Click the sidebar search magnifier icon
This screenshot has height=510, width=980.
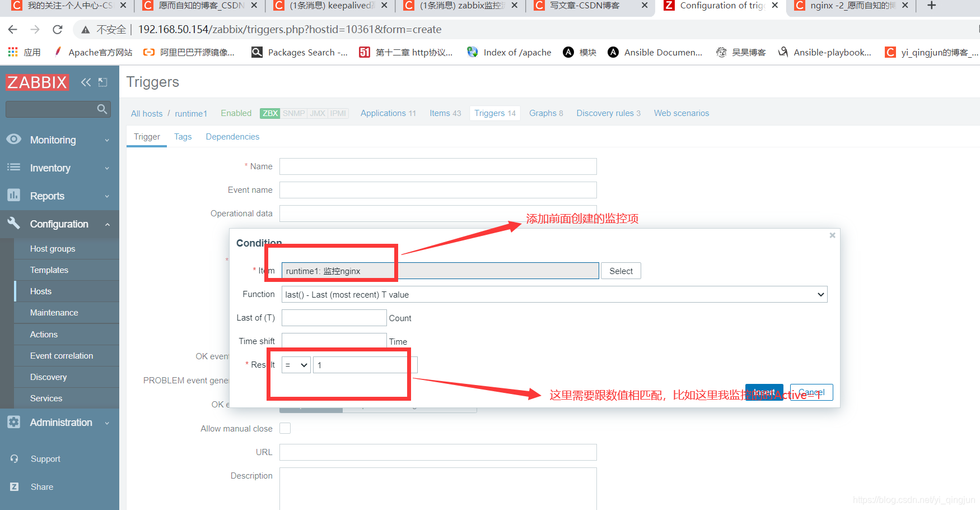point(102,109)
